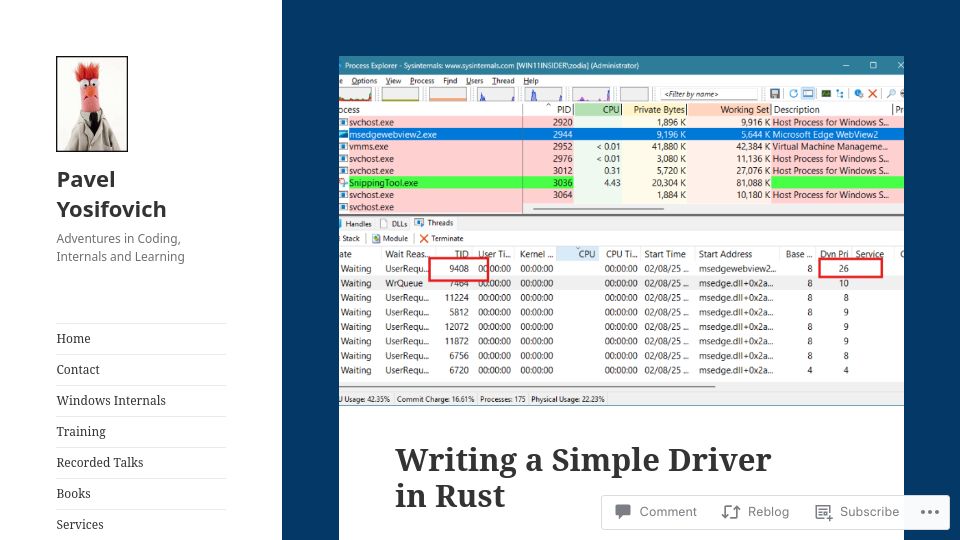
Task: Select the thread row with TID 11224
Action: (x=621, y=298)
